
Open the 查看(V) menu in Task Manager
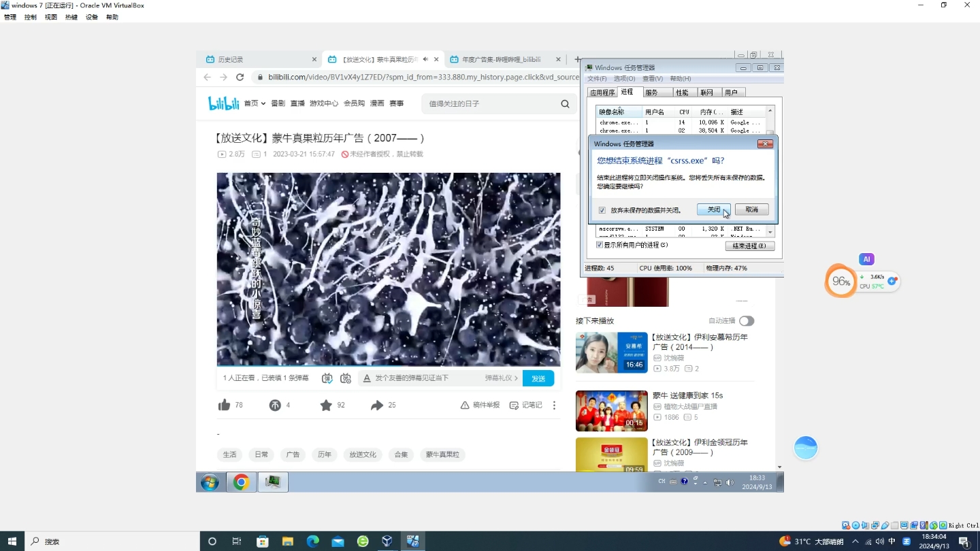tap(653, 79)
